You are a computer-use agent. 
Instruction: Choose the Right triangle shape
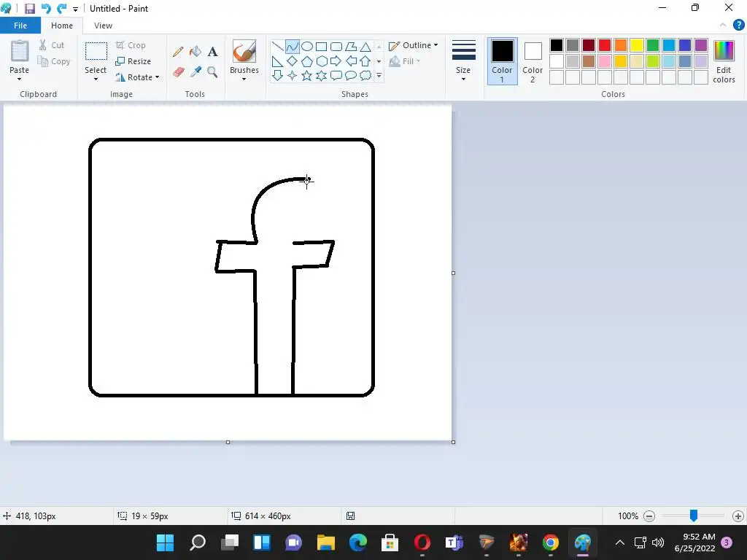(278, 61)
